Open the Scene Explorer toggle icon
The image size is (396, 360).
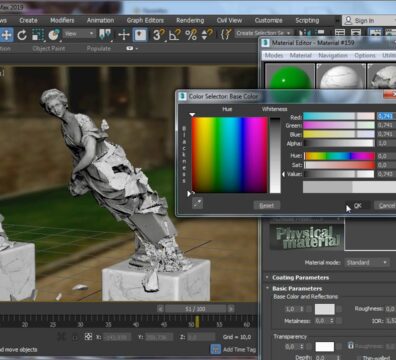(x=340, y=33)
